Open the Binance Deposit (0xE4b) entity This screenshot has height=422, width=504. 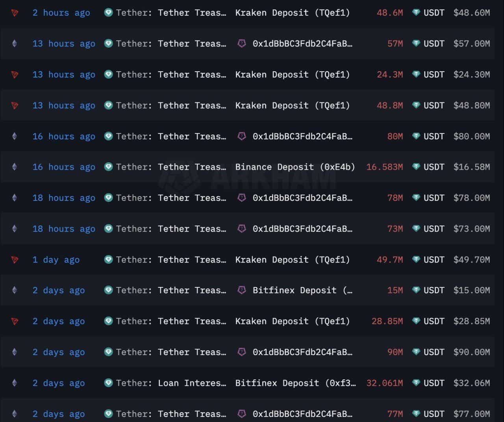[x=295, y=167]
